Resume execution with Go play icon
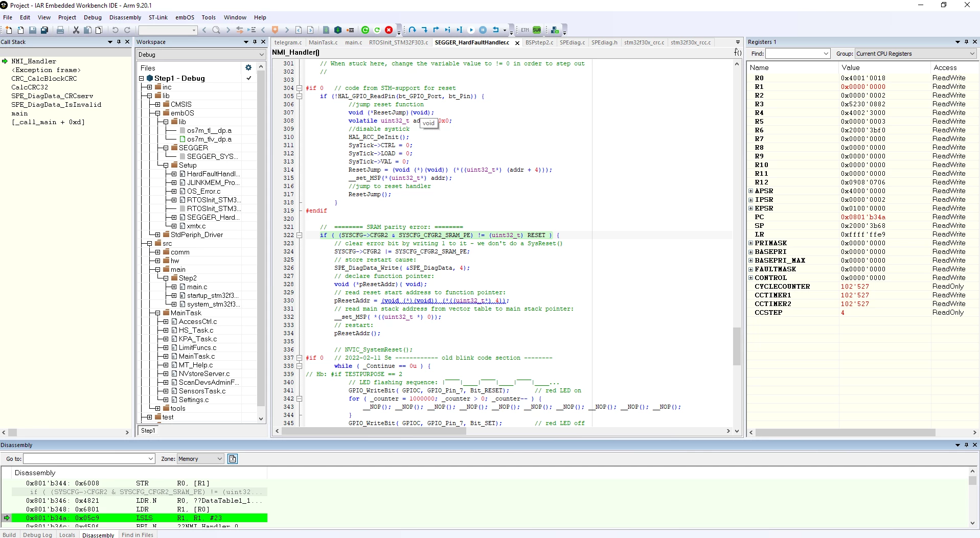980x538 pixels. (x=471, y=30)
